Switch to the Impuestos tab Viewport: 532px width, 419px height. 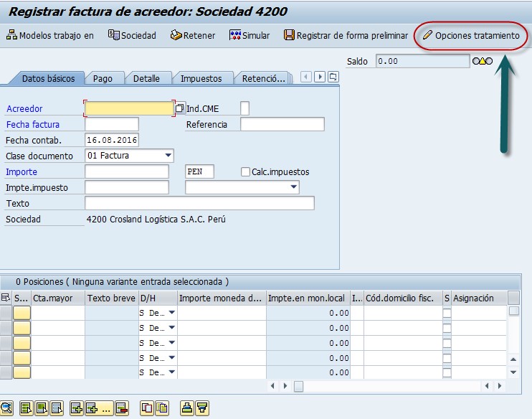201,78
